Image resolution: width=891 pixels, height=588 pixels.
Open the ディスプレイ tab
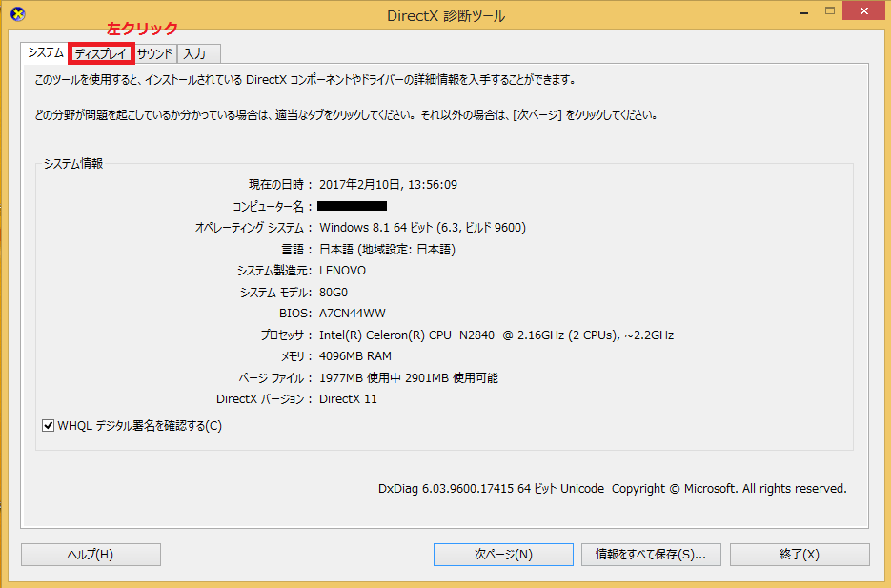pyautogui.click(x=101, y=54)
